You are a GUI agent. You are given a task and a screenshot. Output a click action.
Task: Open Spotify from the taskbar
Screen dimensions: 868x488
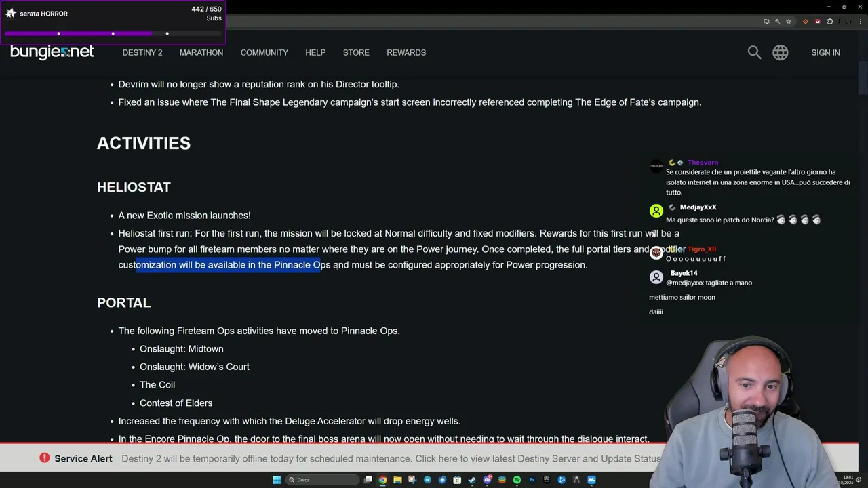coord(517,480)
